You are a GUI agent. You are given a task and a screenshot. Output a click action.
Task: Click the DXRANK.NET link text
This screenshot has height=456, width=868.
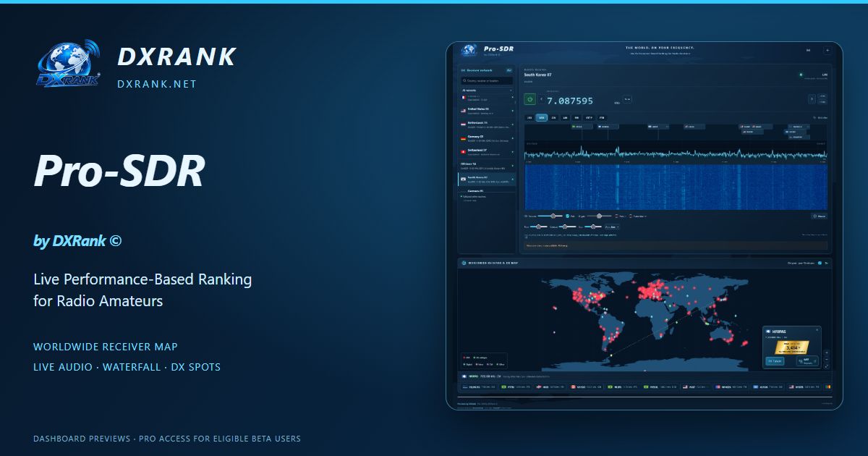coord(157,84)
